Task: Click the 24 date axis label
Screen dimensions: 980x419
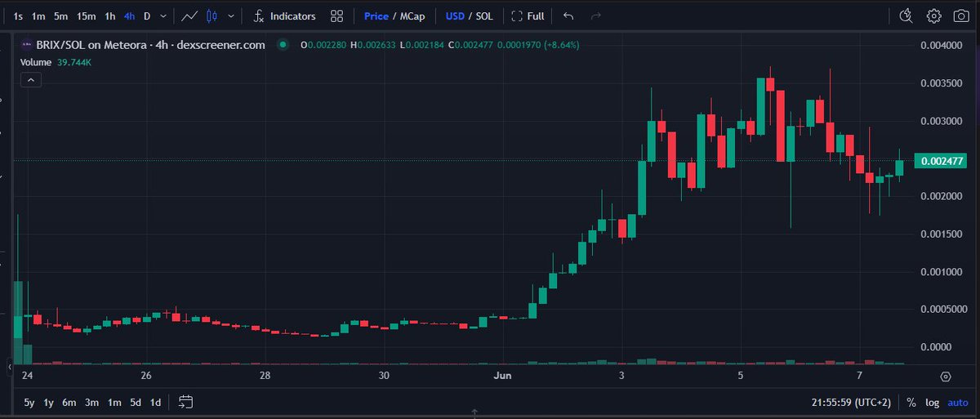Action: pyautogui.click(x=27, y=376)
